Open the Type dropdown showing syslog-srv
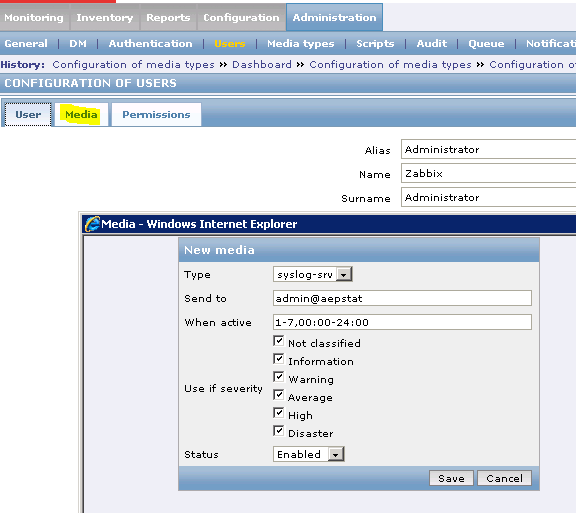The image size is (576, 513). point(313,275)
